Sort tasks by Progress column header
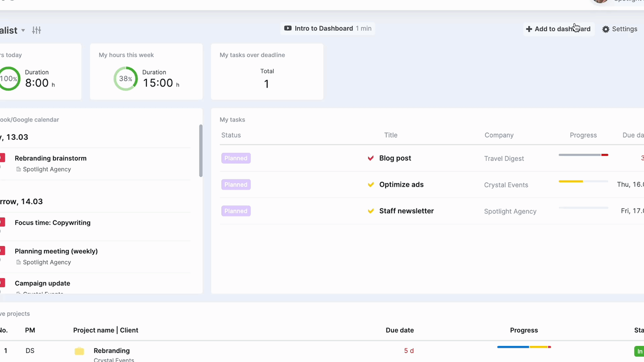 583,135
